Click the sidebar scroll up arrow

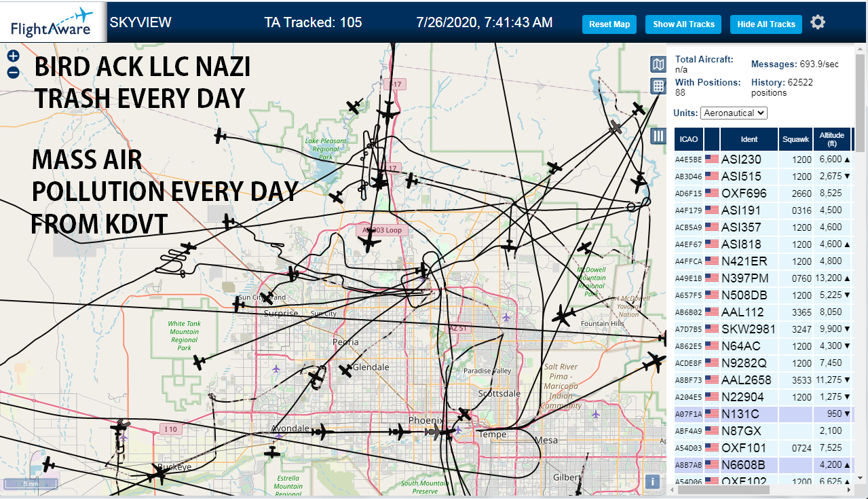click(861, 49)
